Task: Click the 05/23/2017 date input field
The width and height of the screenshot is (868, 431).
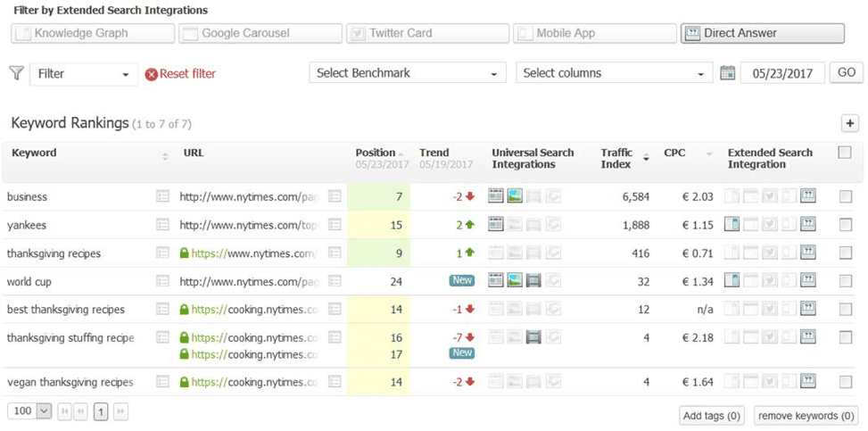Action: (782, 73)
